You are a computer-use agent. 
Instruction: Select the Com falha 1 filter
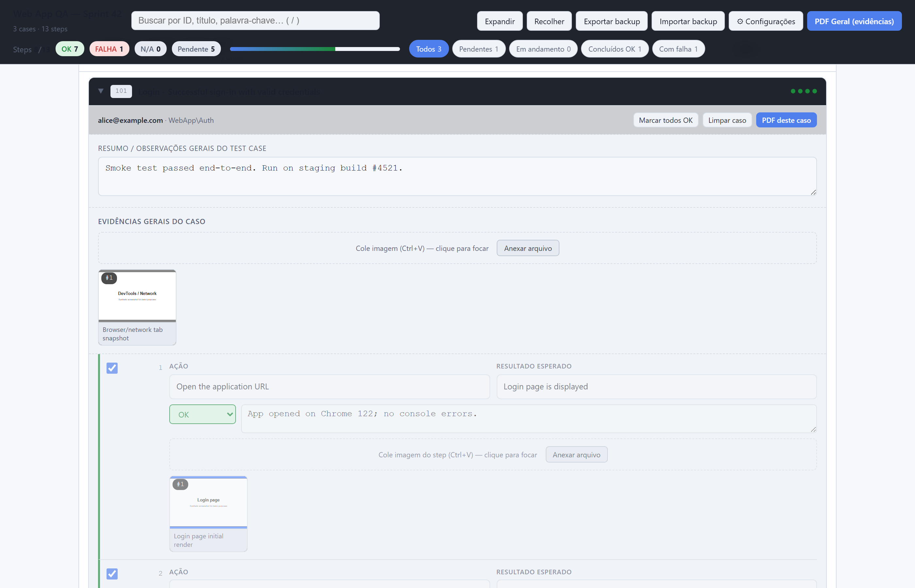[x=678, y=49]
